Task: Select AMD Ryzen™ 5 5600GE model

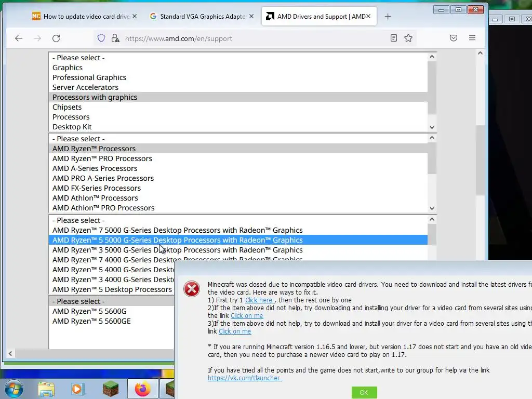Action: click(112, 321)
